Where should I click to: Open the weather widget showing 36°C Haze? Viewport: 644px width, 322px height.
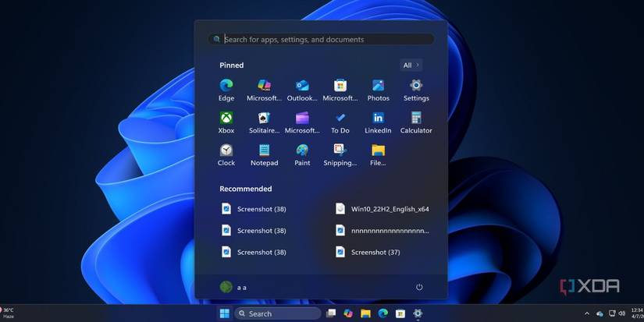(x=7, y=313)
